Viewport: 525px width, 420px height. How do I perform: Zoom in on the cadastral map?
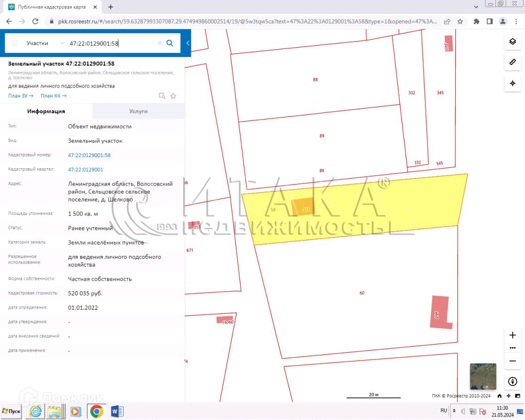pyautogui.click(x=512, y=335)
